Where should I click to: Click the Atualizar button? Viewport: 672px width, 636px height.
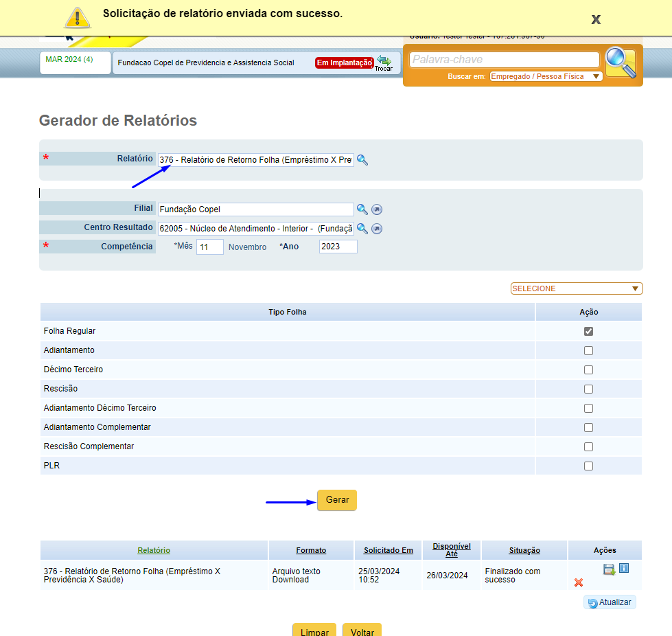pos(610,602)
